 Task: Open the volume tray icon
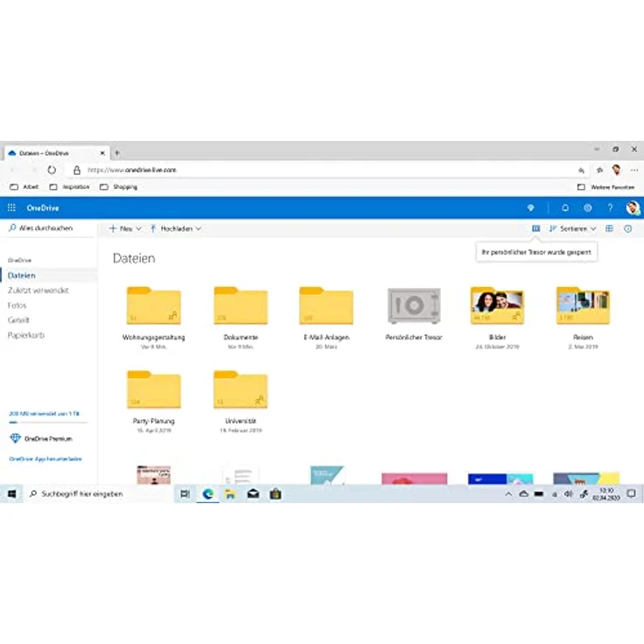coord(569,493)
